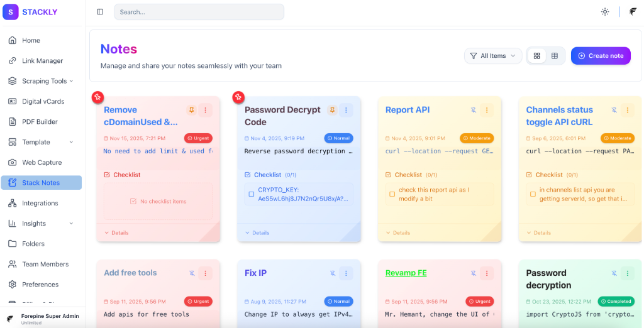Viewport: 644px width, 328px height.
Task: Open the user profile avatar in header
Action: pyautogui.click(x=633, y=12)
